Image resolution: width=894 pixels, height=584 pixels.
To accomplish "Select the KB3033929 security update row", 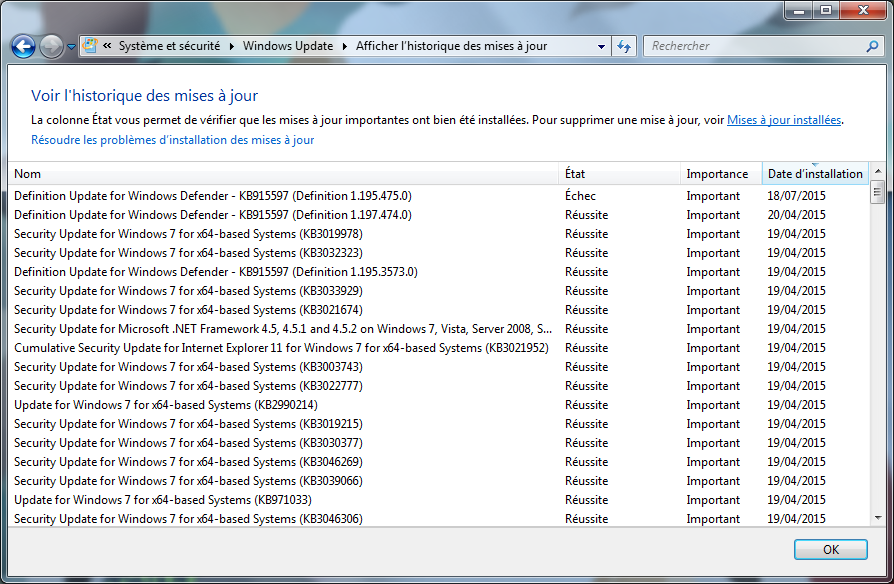I will tap(439, 291).
